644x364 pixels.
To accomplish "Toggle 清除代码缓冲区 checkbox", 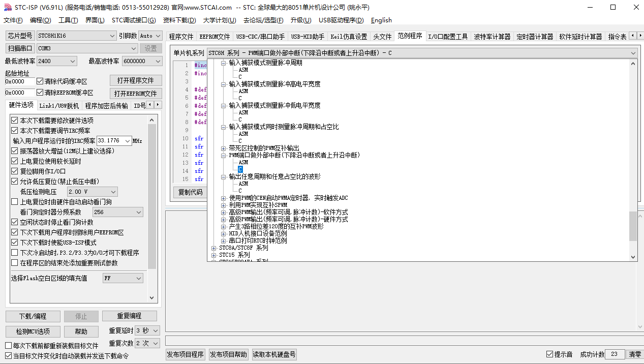I will [x=40, y=81].
